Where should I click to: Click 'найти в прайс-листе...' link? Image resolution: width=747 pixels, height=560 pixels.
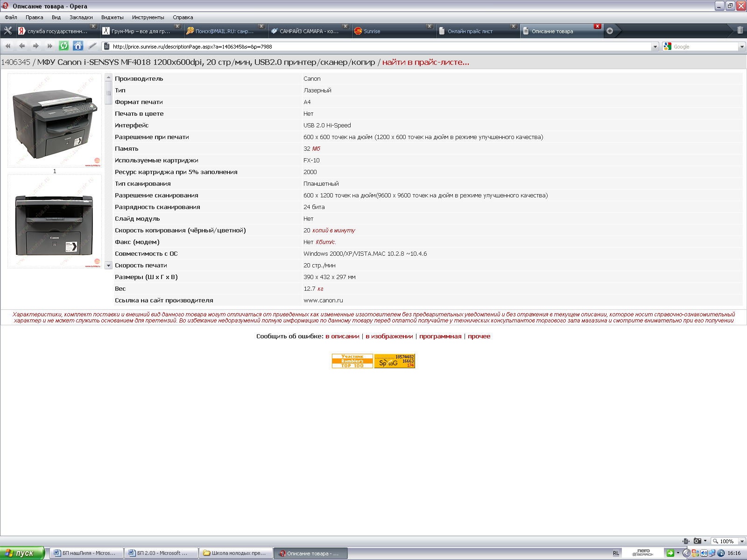pyautogui.click(x=426, y=62)
